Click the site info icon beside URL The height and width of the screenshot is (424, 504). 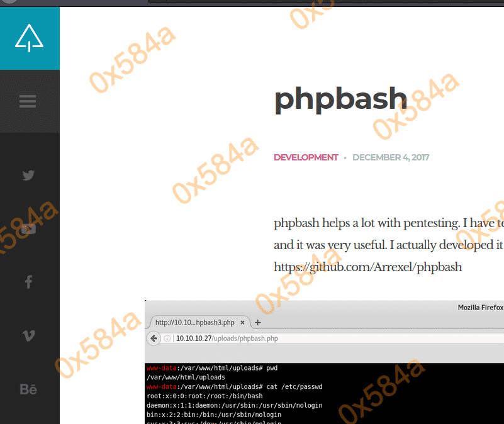pyautogui.click(x=168, y=338)
